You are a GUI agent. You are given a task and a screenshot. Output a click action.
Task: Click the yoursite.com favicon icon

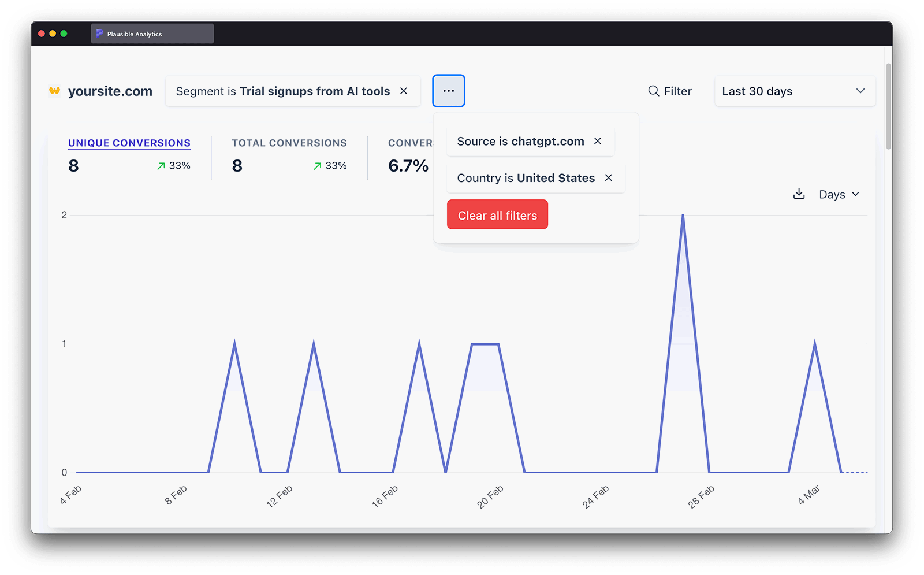pyautogui.click(x=55, y=91)
